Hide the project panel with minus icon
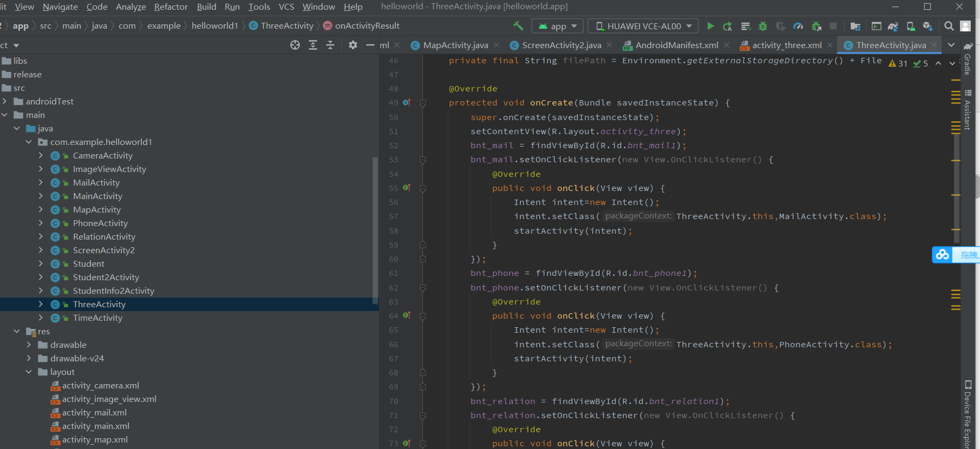Viewport: 980px width, 449px height. (370, 45)
